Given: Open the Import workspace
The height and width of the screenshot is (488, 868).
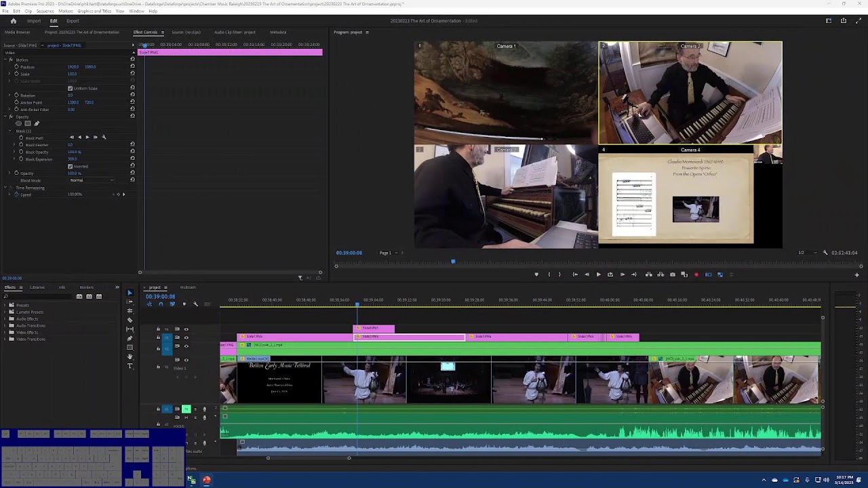Looking at the screenshot, I should [x=34, y=21].
